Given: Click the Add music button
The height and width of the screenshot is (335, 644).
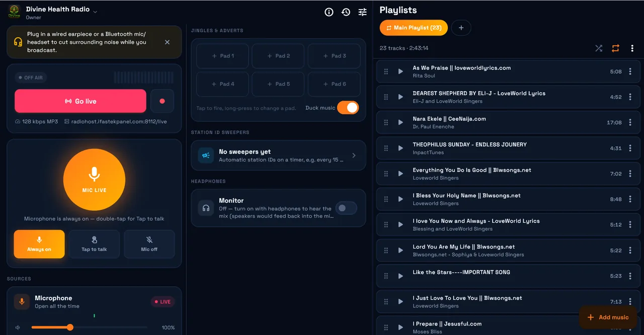Looking at the screenshot, I should tap(608, 317).
